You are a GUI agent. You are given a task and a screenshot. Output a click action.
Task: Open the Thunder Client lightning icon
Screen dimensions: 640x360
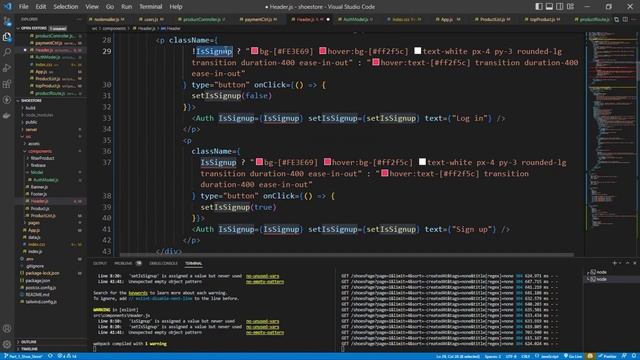[x=7, y=100]
